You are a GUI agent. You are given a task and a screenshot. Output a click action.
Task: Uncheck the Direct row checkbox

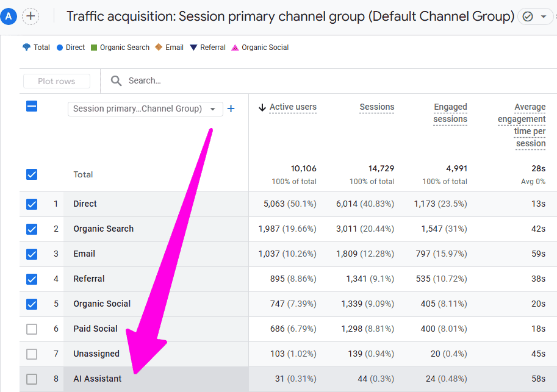(x=32, y=204)
